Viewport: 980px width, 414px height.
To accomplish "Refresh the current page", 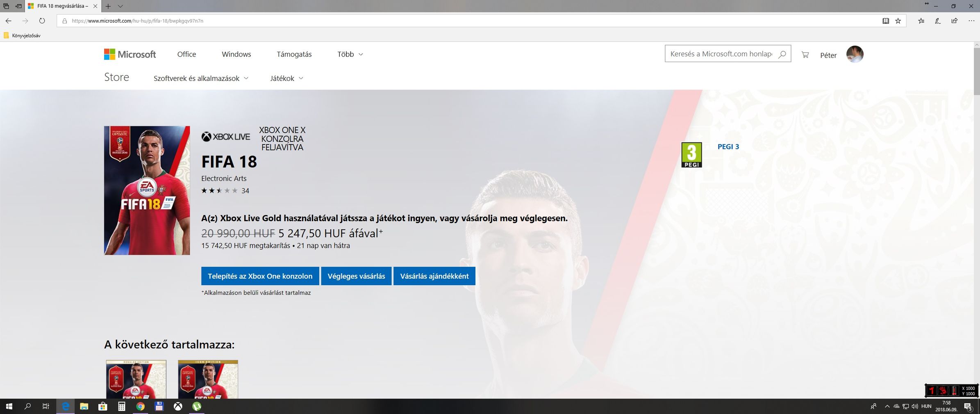I will 42,21.
